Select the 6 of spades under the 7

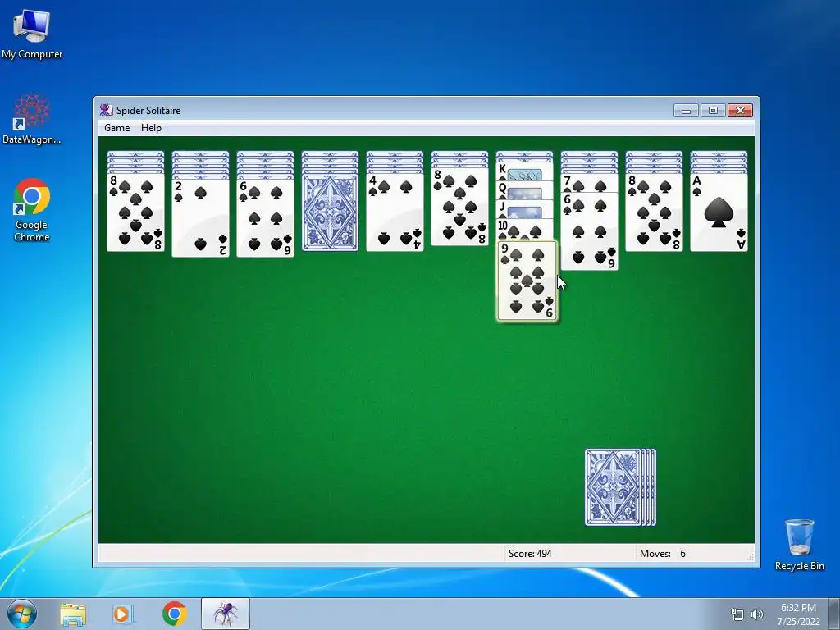pos(589,231)
